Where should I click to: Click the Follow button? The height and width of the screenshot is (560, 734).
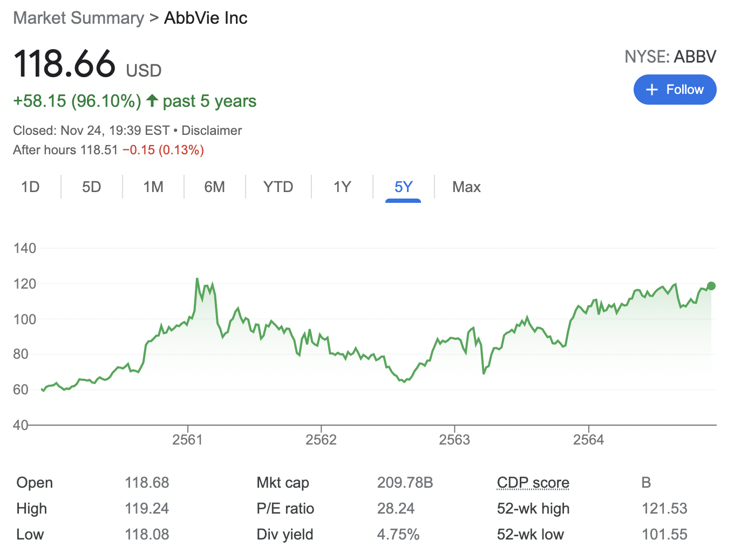tap(675, 90)
